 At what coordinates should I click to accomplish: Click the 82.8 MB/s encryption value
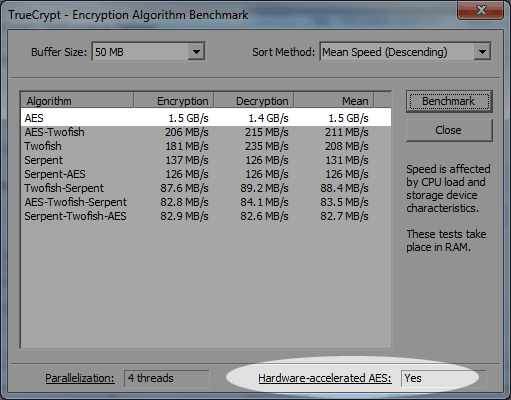(x=184, y=202)
